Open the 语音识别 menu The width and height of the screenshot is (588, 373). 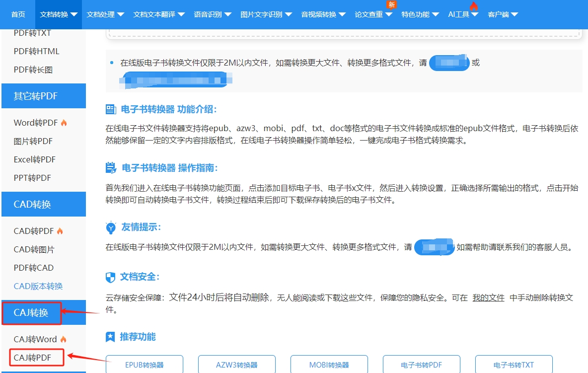[x=208, y=14]
